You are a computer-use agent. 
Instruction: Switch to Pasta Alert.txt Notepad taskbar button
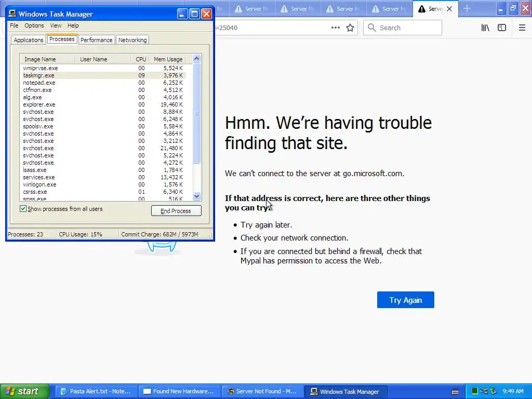coord(96,391)
